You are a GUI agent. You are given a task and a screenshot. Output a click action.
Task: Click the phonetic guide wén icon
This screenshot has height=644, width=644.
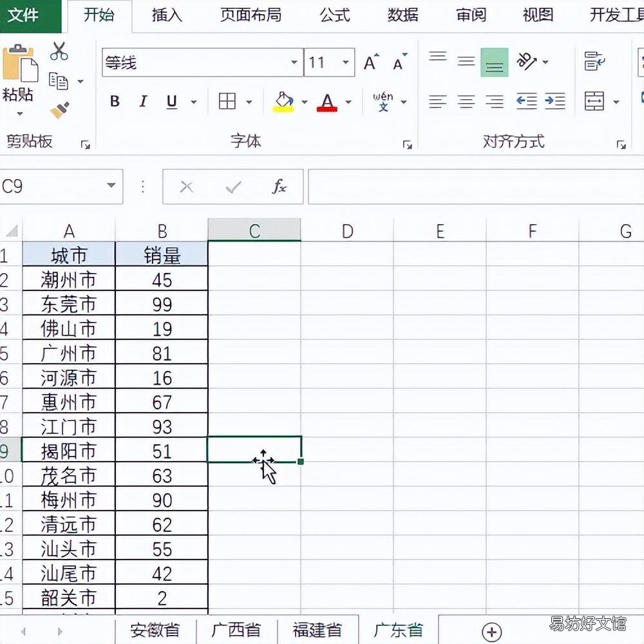383,102
